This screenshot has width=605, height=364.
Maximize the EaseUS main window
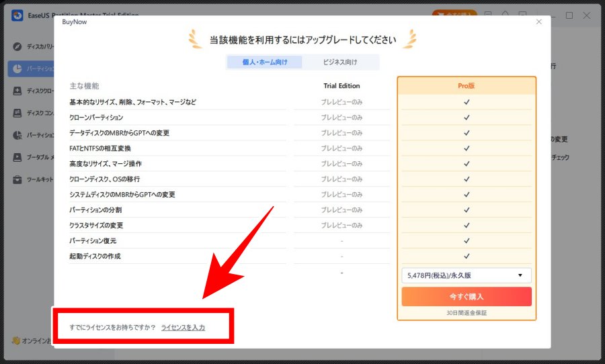click(569, 15)
